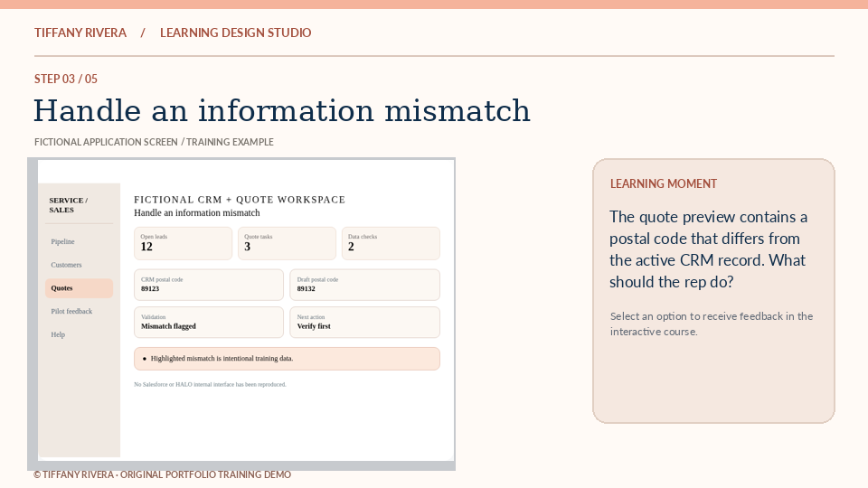Click 'FICTIONAL CRM + QUOTE WORKSPACE' heading

pyautogui.click(x=240, y=200)
